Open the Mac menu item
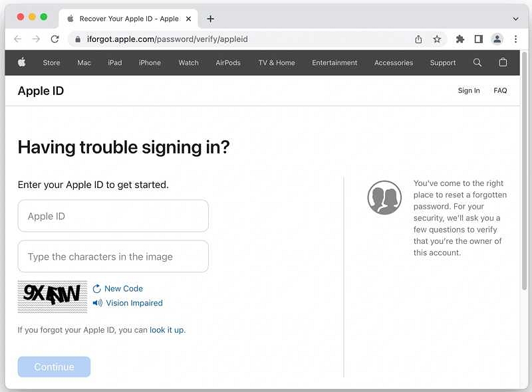The width and height of the screenshot is (532, 392). tap(84, 62)
